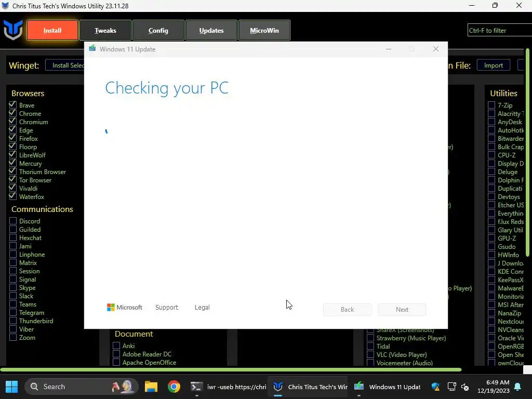Switch to the PowerShell terminal taskbar item
Image resolution: width=532 pixels, height=399 pixels.
(x=228, y=387)
